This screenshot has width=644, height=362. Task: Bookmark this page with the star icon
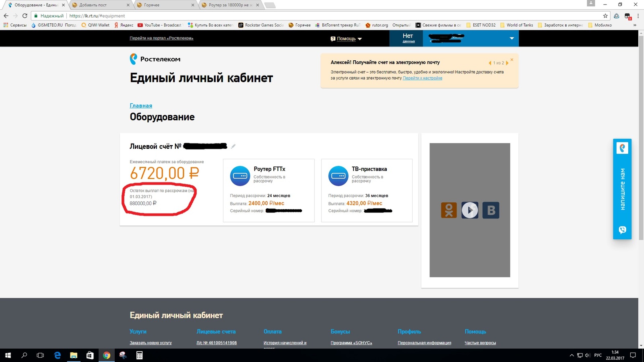[x=605, y=16]
